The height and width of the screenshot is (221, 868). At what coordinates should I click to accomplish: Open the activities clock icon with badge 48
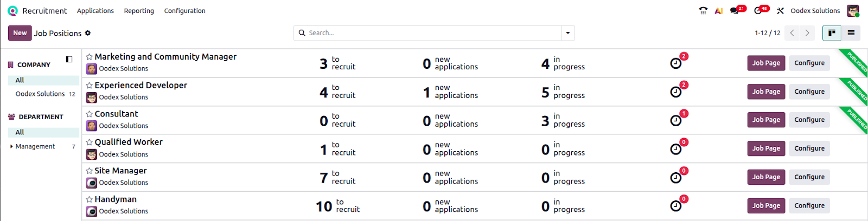pyautogui.click(x=758, y=11)
